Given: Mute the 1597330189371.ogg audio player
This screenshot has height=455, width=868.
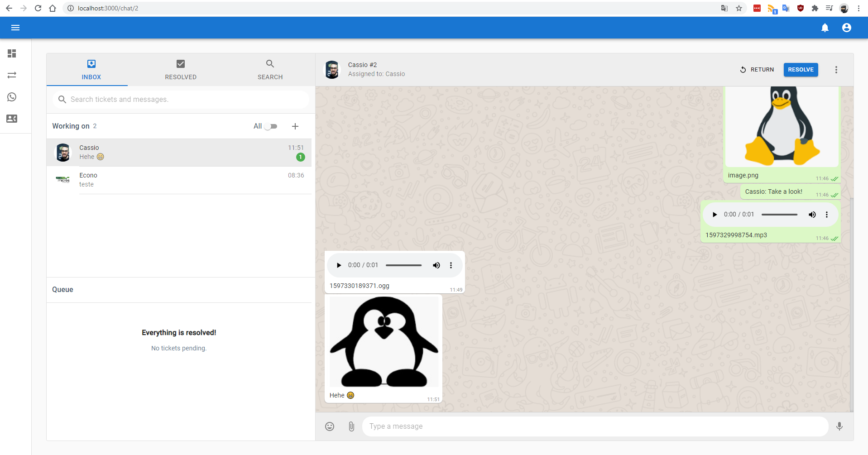Looking at the screenshot, I should pos(436,265).
